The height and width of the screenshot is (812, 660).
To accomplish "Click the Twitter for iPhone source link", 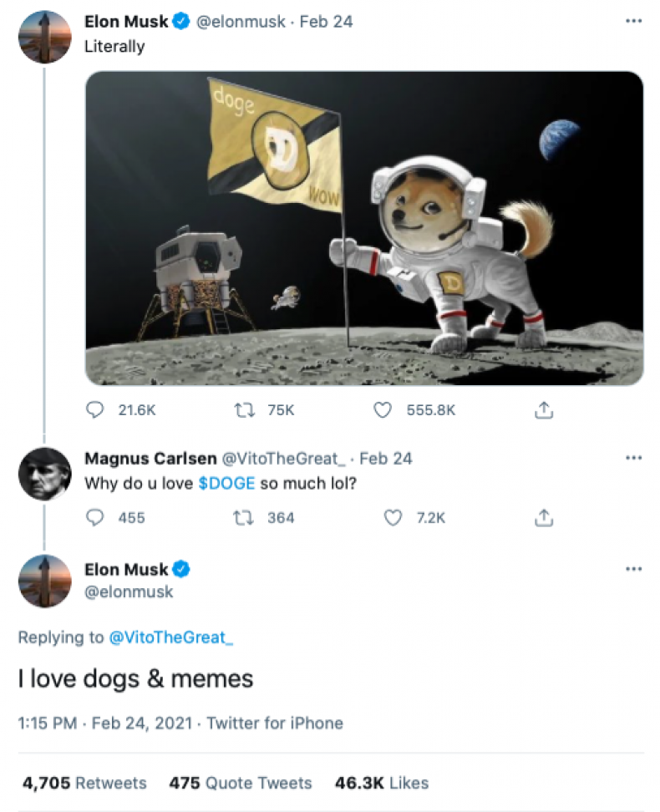I will pos(275,723).
